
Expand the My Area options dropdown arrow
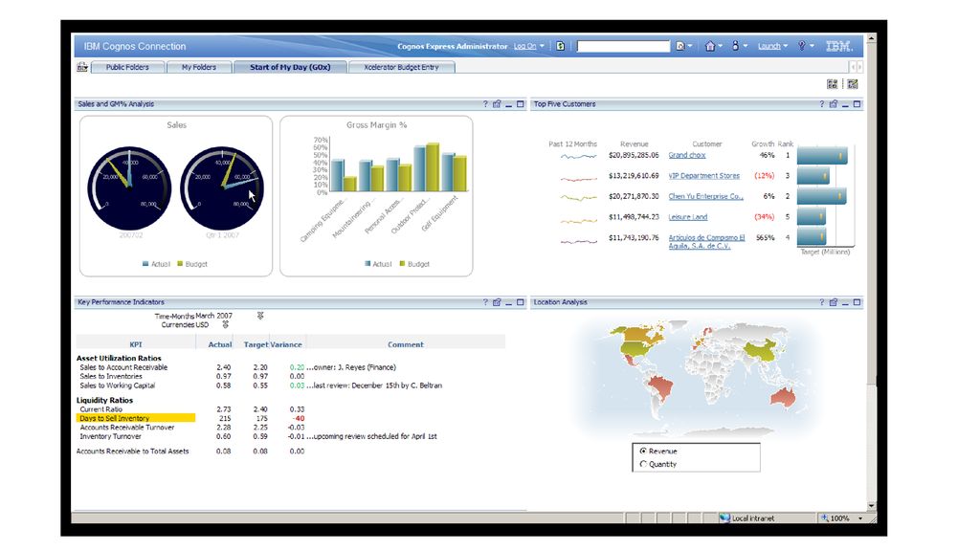(745, 46)
